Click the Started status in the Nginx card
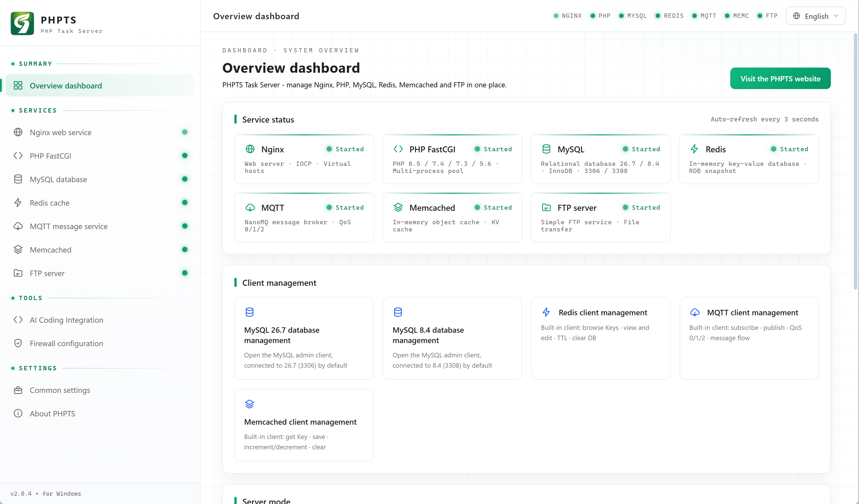This screenshot has width=859, height=504. (x=345, y=149)
